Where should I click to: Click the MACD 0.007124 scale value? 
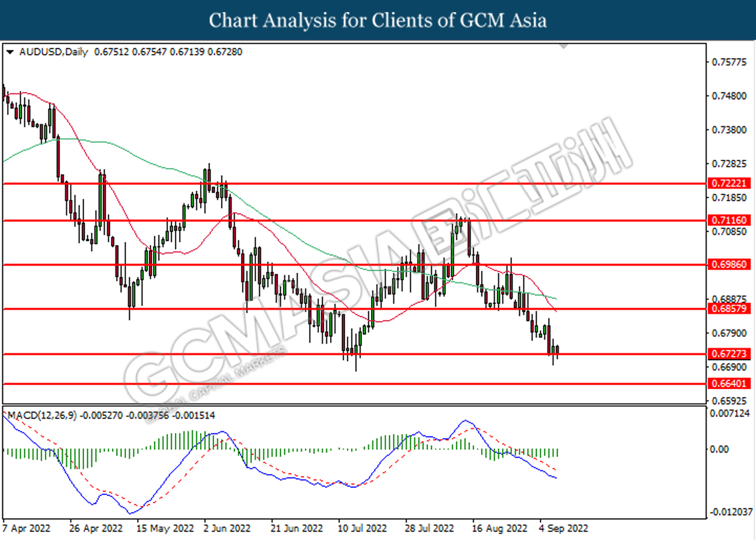pos(730,413)
